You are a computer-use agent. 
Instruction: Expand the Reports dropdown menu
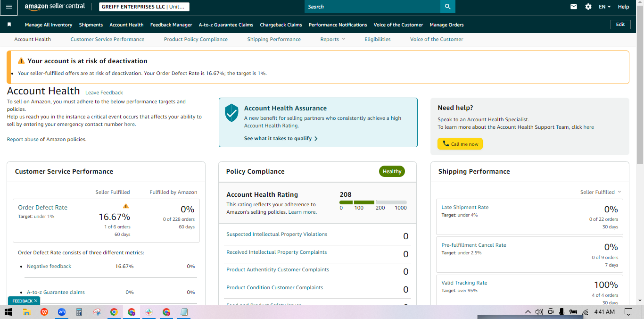tap(332, 39)
